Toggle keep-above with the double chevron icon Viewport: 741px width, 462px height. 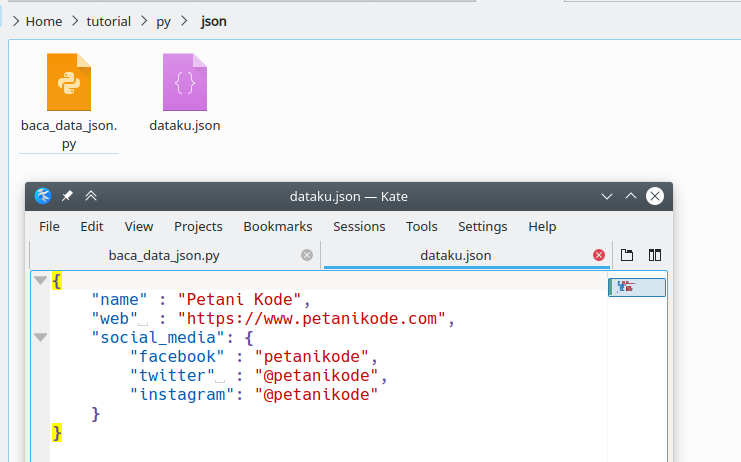coord(91,196)
